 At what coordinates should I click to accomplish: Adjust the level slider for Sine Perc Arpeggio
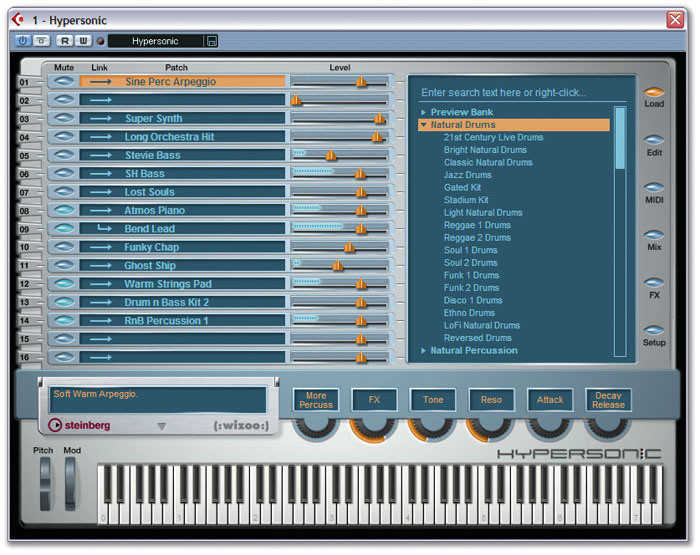click(x=361, y=82)
